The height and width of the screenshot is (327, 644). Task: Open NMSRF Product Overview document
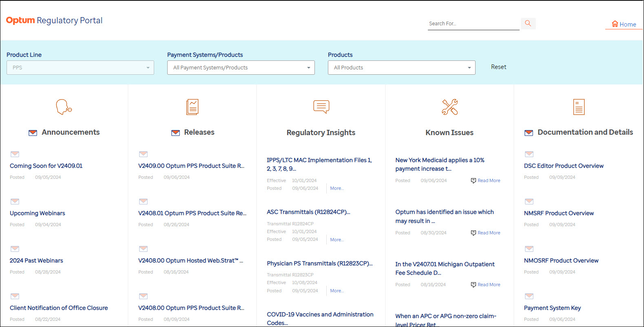[559, 213]
